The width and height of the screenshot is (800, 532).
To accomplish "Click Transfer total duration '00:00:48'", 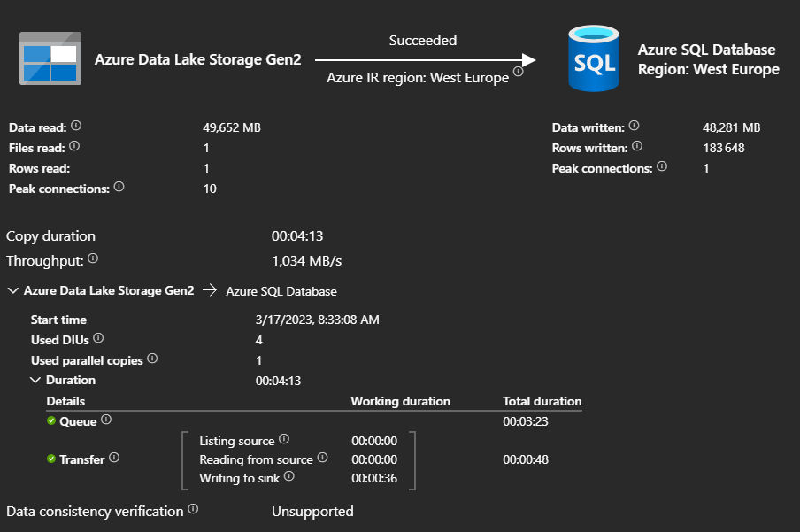I will tap(526, 459).
